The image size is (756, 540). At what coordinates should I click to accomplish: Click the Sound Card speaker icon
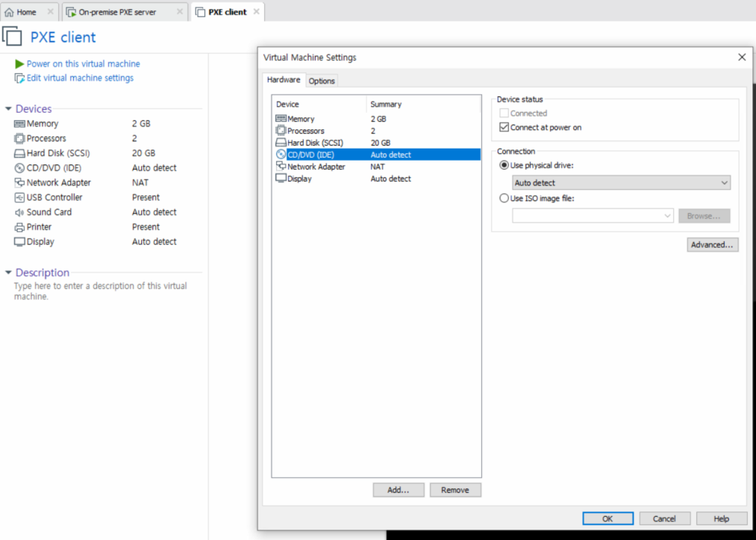(x=19, y=212)
